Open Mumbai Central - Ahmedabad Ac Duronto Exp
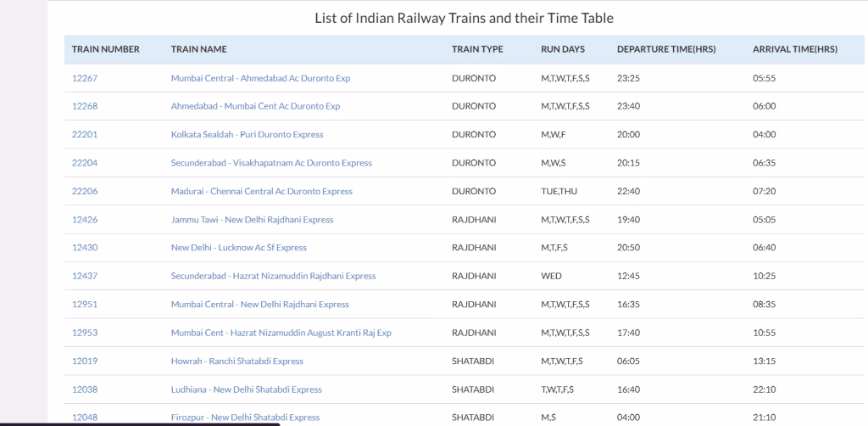Screen dimensions: 868x426 coord(261,78)
